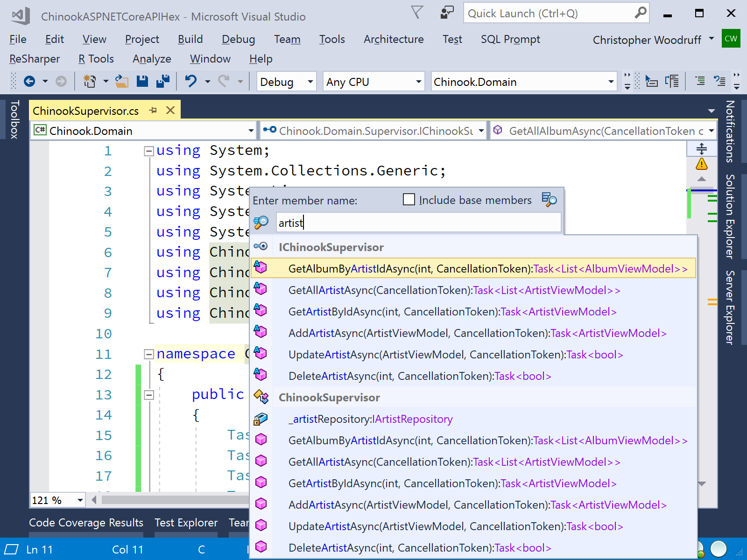Open the Architecture menu
Viewport: 747px width, 560px height.
click(394, 39)
